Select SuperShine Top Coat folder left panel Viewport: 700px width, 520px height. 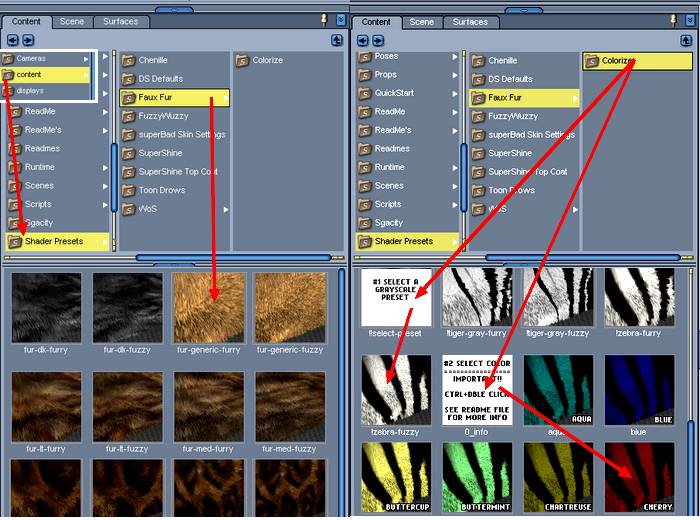(x=175, y=171)
